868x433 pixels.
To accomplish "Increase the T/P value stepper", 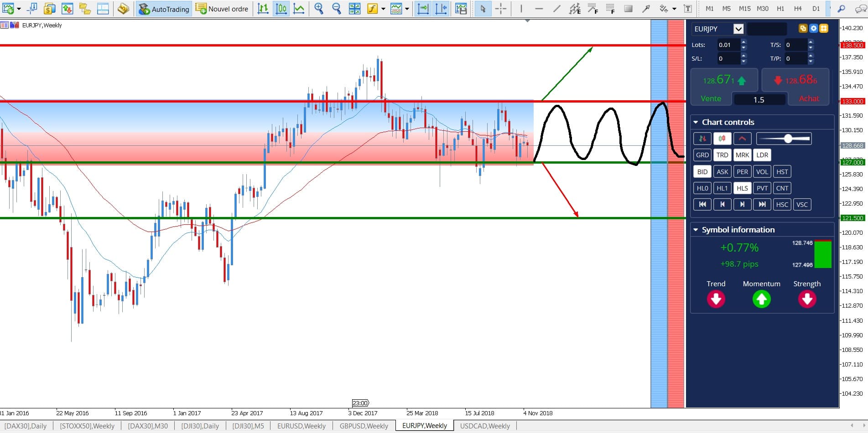I will point(811,56).
